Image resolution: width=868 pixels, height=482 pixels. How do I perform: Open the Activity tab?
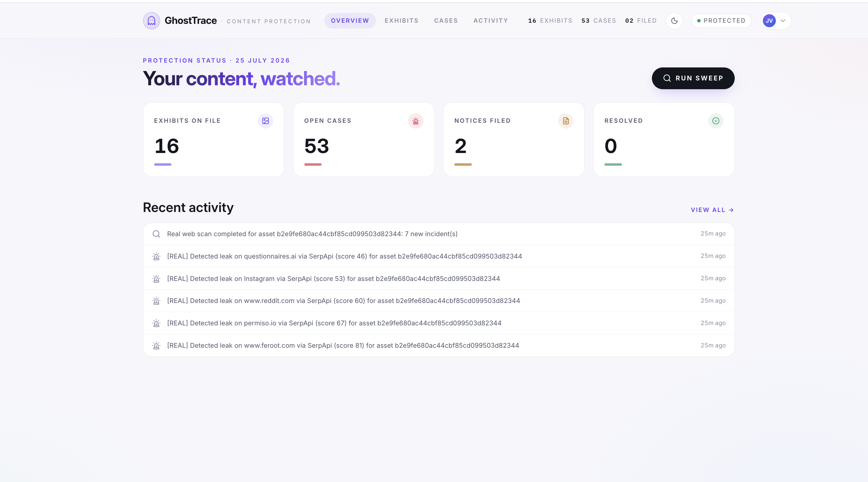click(491, 21)
